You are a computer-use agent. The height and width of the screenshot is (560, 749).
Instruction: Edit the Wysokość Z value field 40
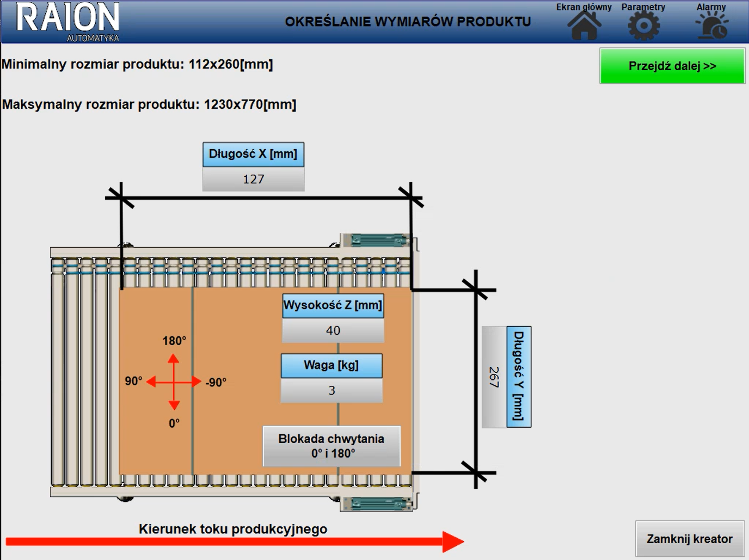[333, 330]
